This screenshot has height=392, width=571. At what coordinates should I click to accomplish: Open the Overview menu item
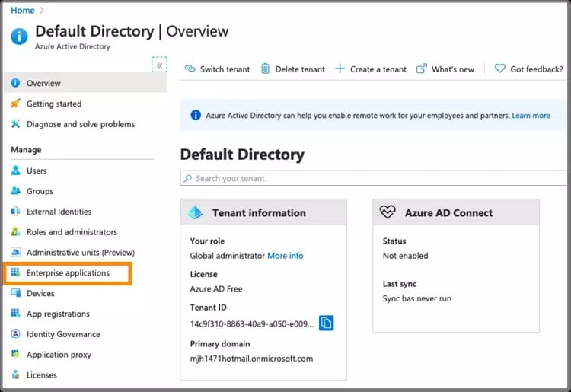[x=86, y=83]
